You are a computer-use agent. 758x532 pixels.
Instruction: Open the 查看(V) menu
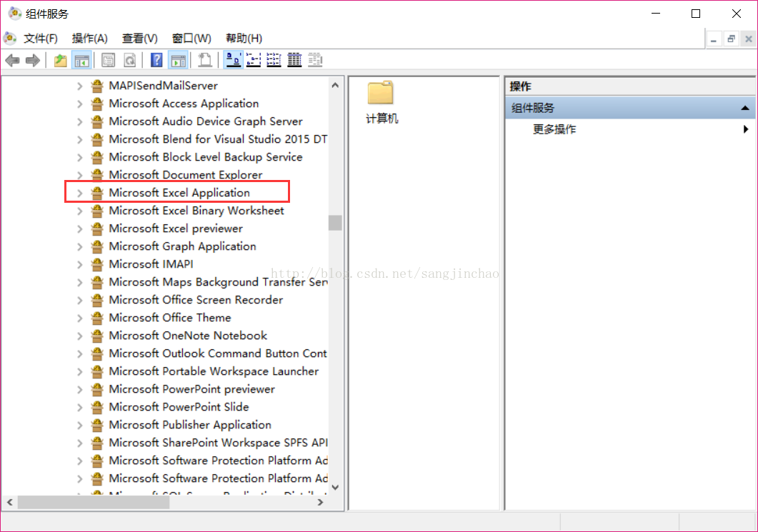139,38
